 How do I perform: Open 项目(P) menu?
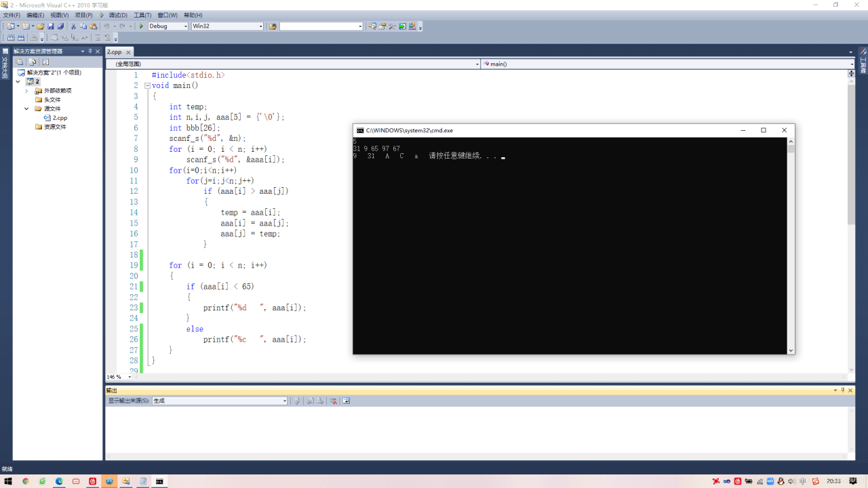[x=83, y=15]
